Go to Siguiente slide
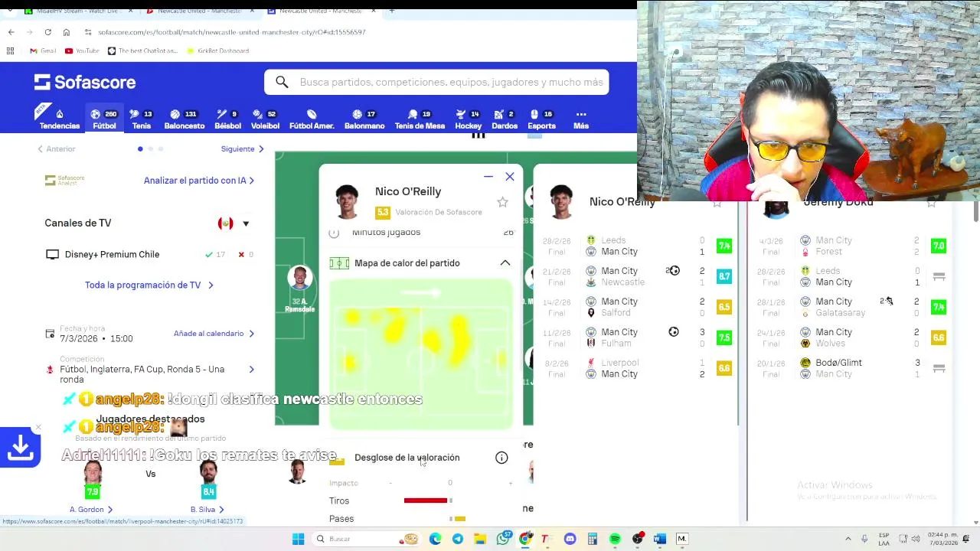 point(242,148)
